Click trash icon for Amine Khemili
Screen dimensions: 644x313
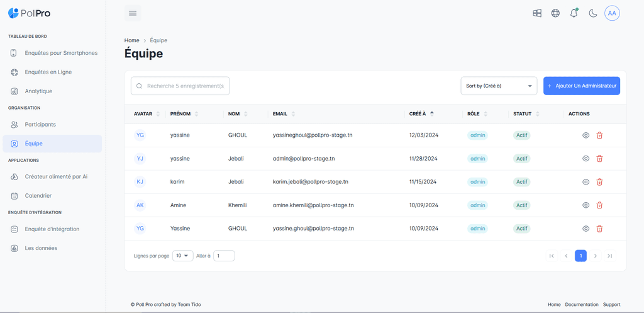pos(599,205)
